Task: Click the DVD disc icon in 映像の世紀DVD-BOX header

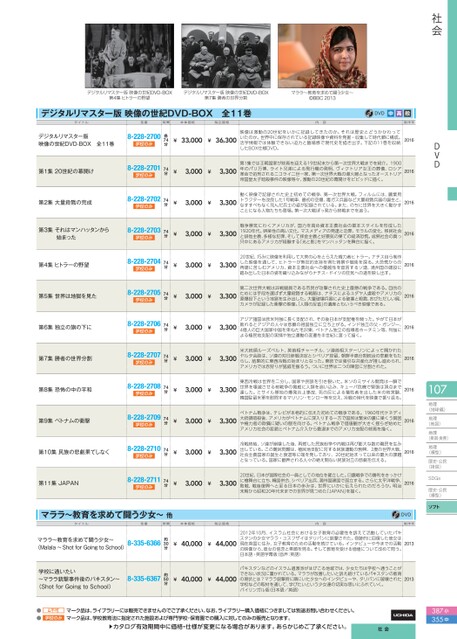Action: click(369, 113)
